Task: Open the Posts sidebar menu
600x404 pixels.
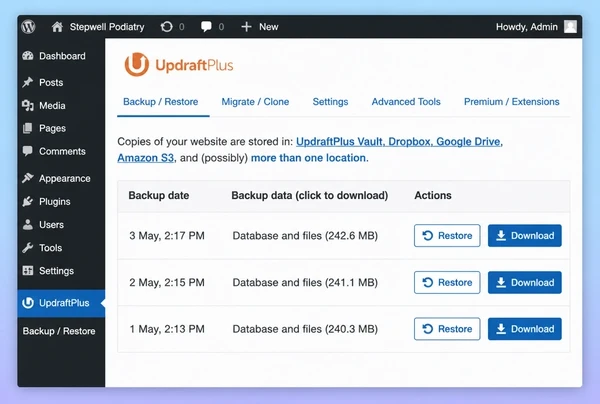Action: pos(51,82)
